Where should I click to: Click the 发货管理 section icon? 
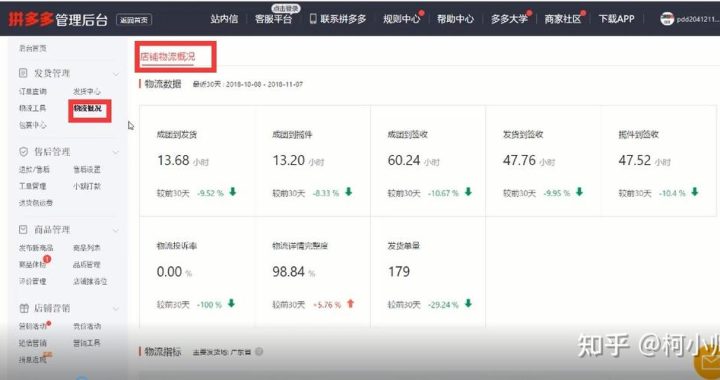23,73
